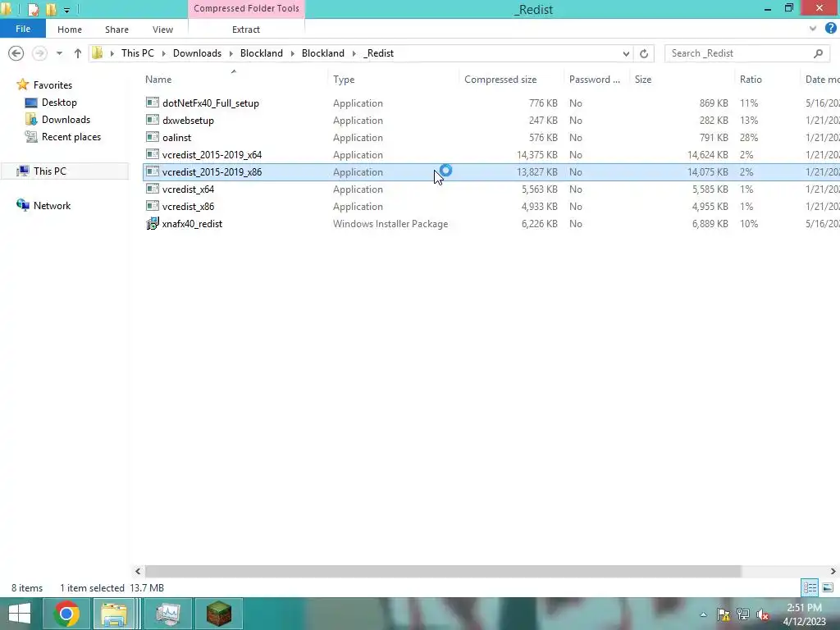The height and width of the screenshot is (630, 840).
Task: Open the Blockland block icon on taskbar
Action: tap(218, 614)
